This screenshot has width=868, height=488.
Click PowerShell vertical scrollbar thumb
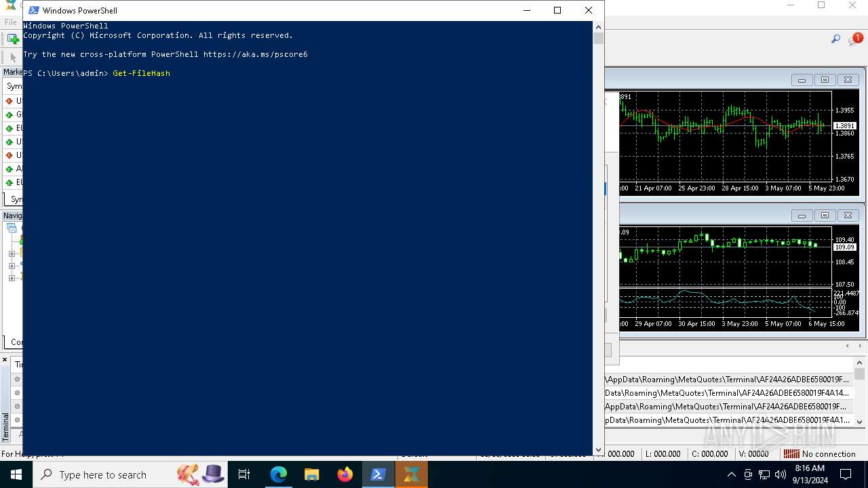tap(598, 39)
